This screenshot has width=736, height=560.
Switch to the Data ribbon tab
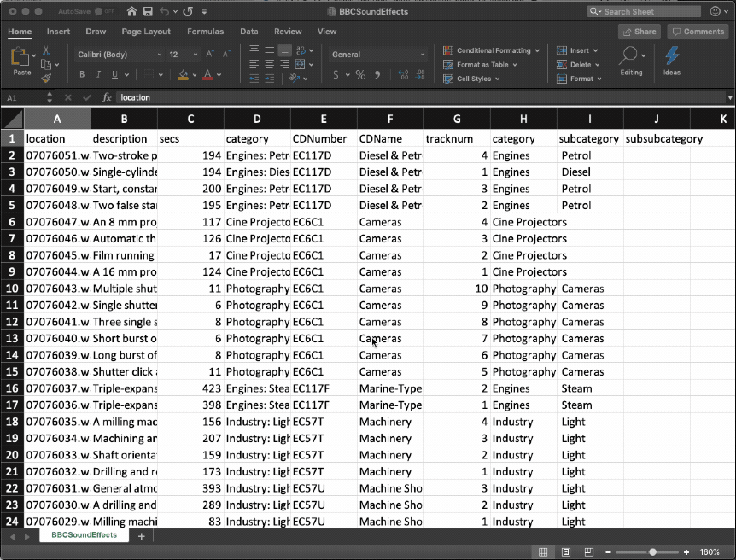click(x=248, y=32)
